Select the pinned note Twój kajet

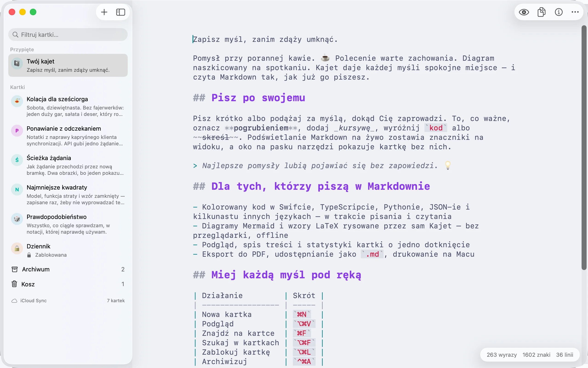[x=68, y=65]
